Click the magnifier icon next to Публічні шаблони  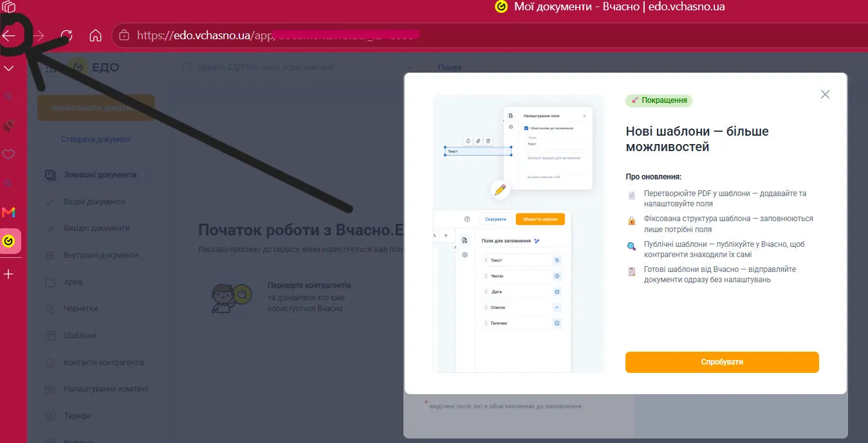tap(632, 246)
